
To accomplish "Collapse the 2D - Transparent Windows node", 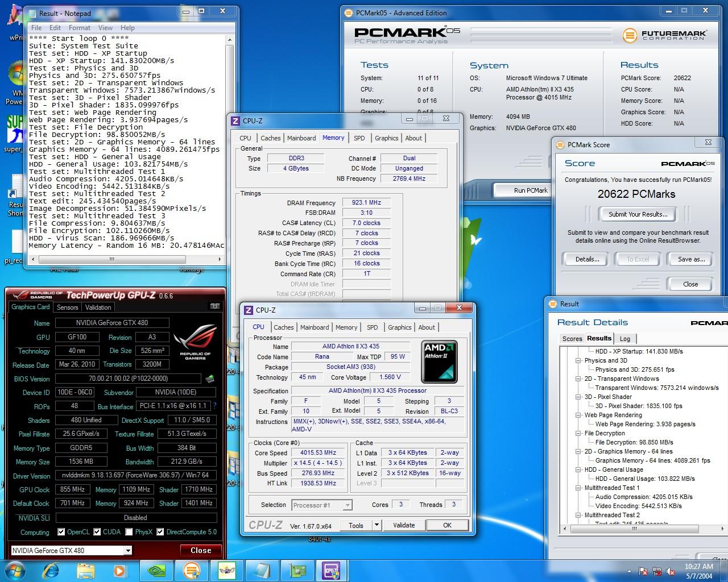I will pyautogui.click(x=578, y=379).
